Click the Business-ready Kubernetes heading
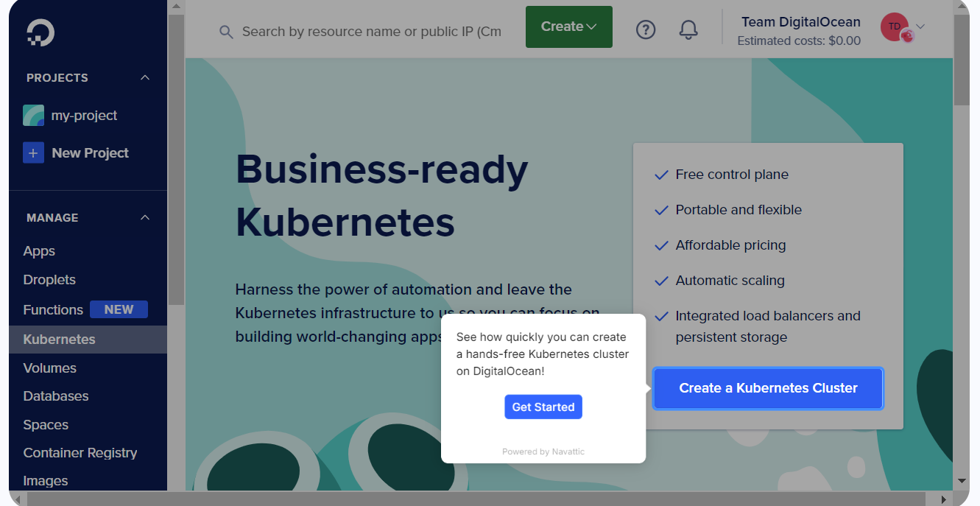This screenshot has width=980, height=506. pyautogui.click(x=382, y=195)
